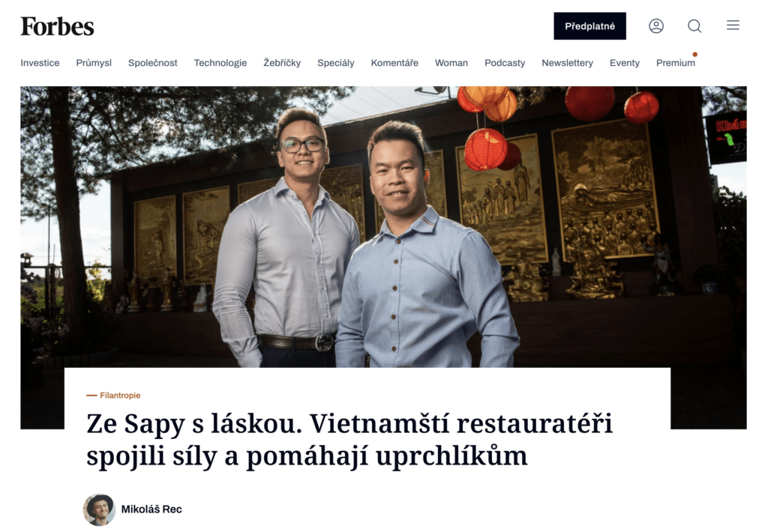This screenshot has height=532, width=768.
Task: Select Newslettery in navigation
Action: (x=567, y=63)
